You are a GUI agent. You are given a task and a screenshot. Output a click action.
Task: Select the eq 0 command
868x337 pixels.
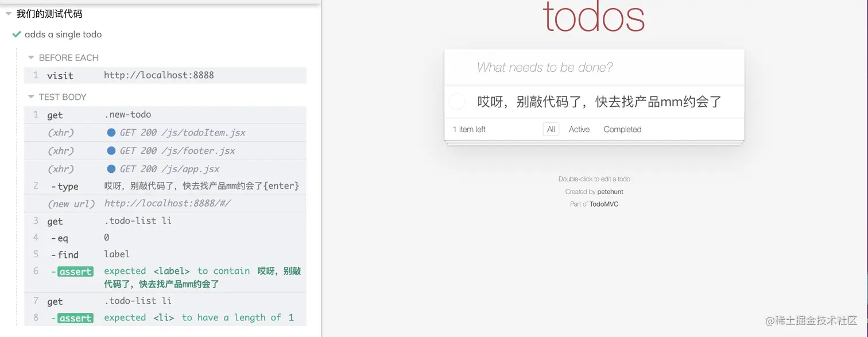coord(165,238)
